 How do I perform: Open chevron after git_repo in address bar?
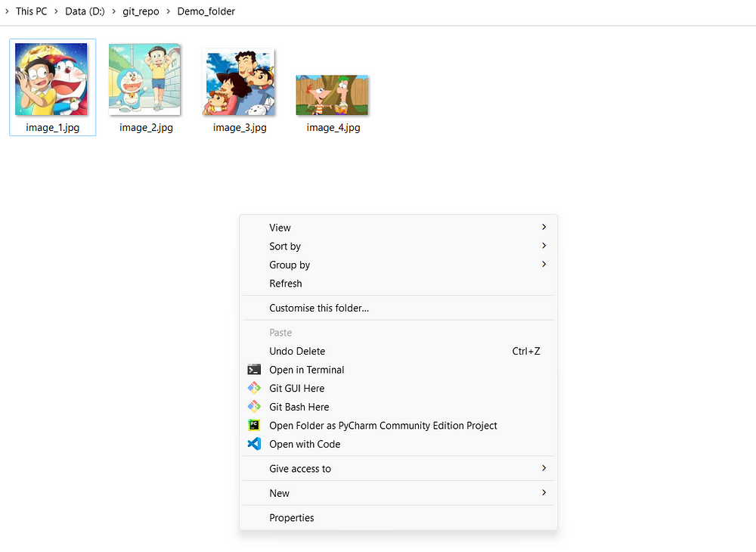[169, 11]
